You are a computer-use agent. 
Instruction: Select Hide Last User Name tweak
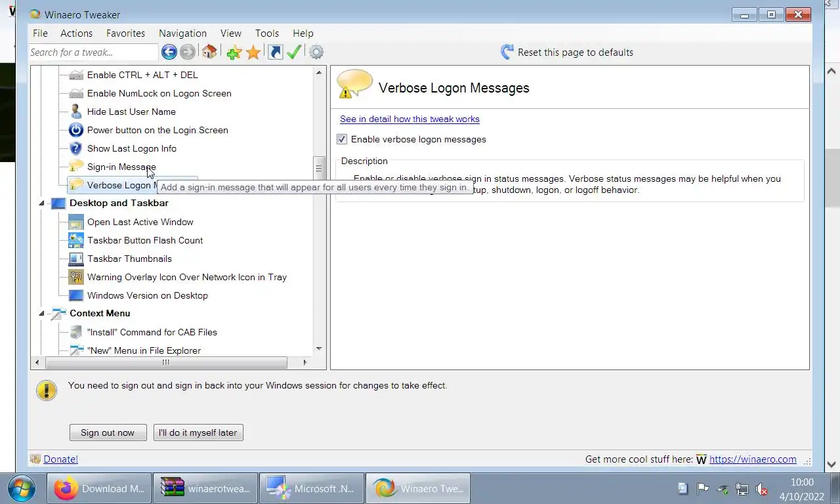131,112
